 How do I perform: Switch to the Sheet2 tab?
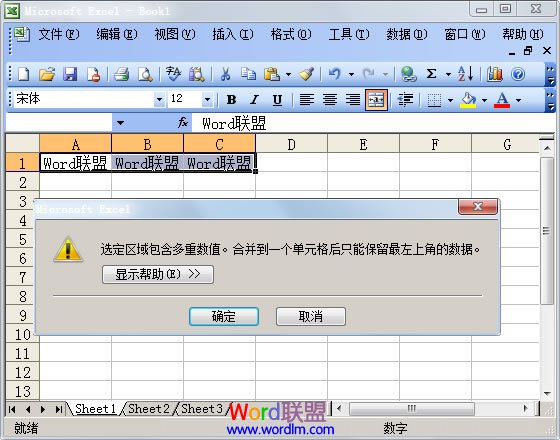point(149,409)
